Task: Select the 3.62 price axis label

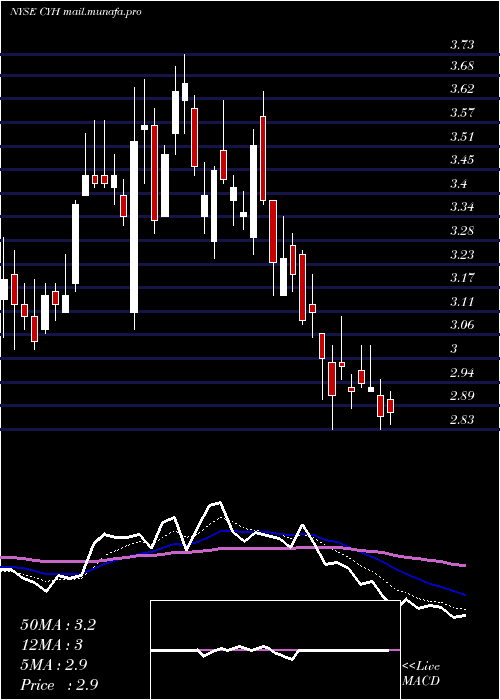Action: click(x=462, y=89)
